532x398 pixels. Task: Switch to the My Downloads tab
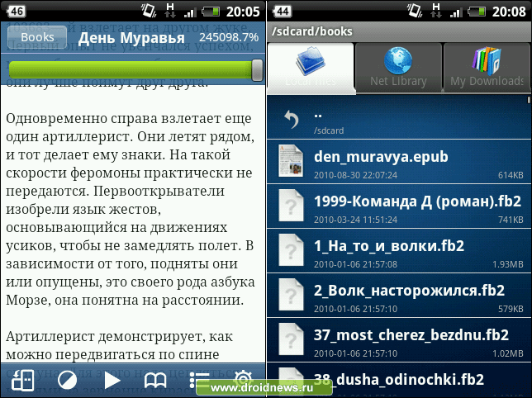pos(487,68)
